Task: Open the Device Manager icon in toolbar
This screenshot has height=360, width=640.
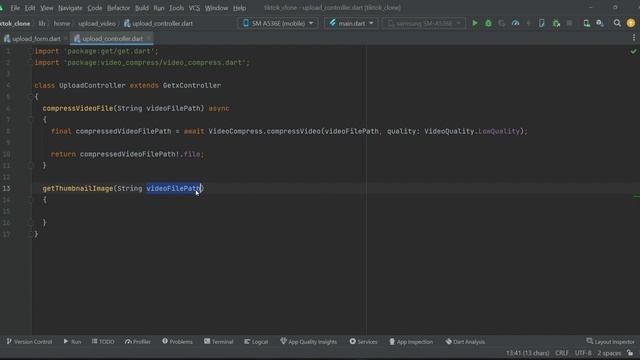Action: tap(587, 24)
